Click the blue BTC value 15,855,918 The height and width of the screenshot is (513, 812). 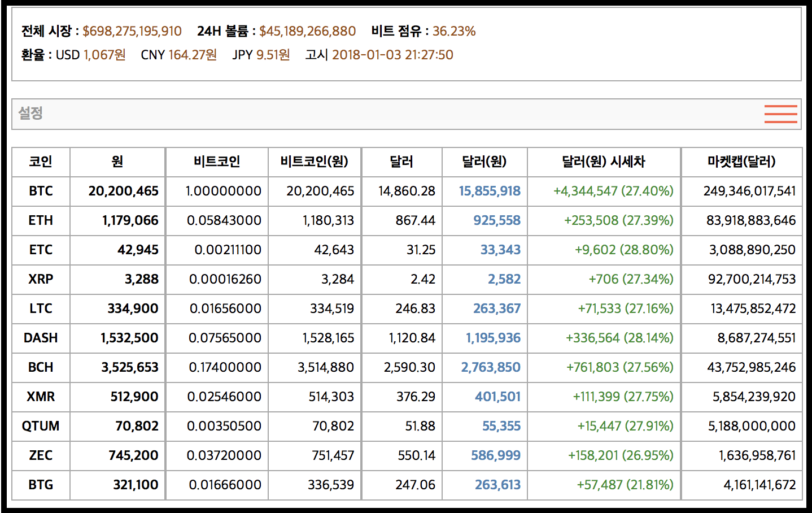click(x=490, y=192)
